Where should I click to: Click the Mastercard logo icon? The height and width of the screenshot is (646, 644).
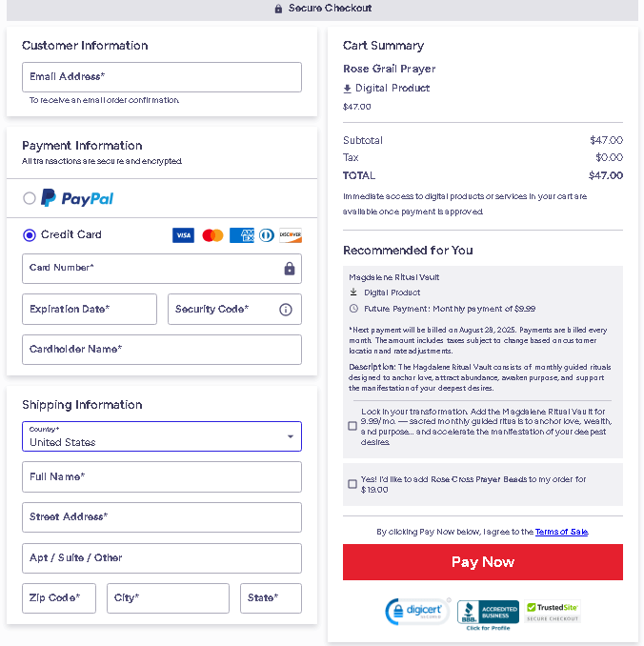pos(212,235)
